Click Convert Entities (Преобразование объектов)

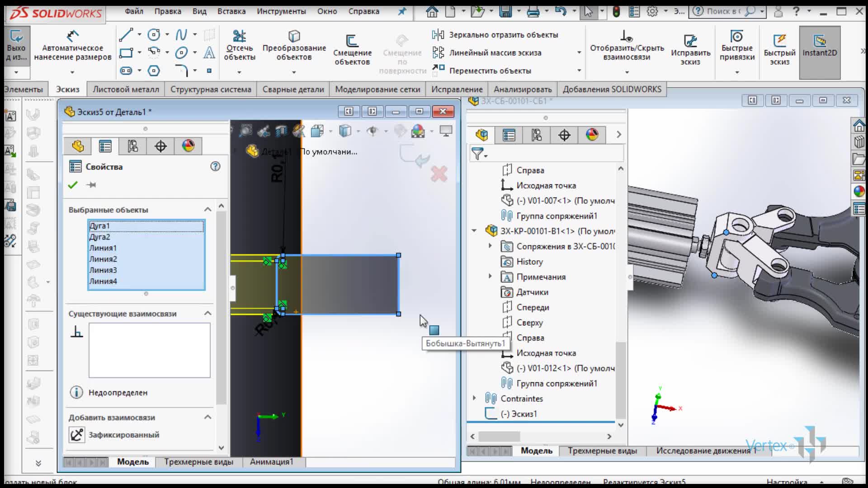tap(294, 46)
